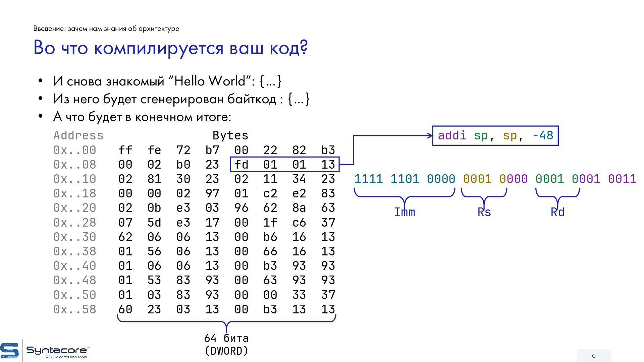The width and height of the screenshot is (644, 362).
Task: Click binary group 1111 1101 0000
Action: (405, 179)
